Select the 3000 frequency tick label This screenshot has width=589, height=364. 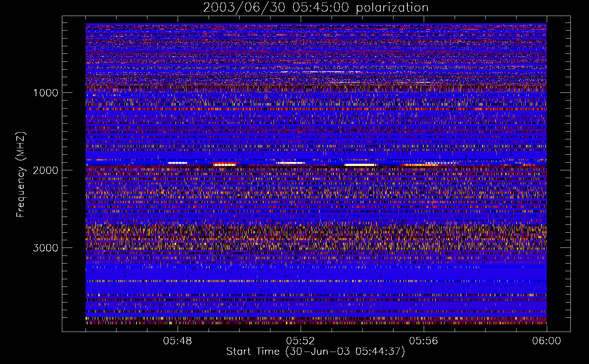46,248
